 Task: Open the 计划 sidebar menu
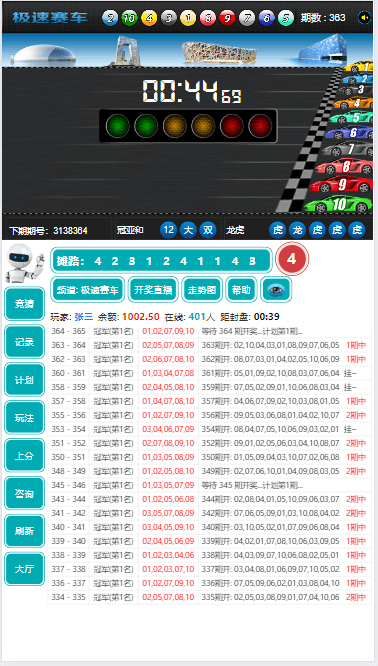click(24, 379)
